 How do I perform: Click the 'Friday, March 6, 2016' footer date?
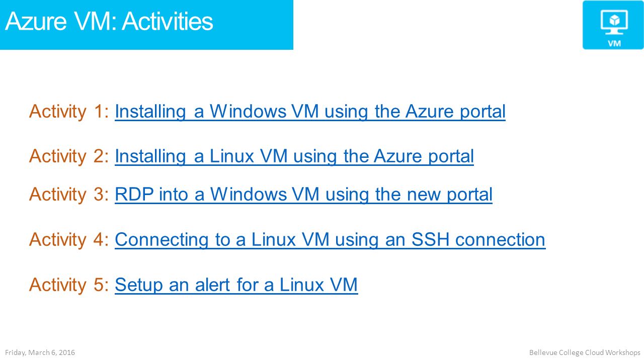[40, 352]
